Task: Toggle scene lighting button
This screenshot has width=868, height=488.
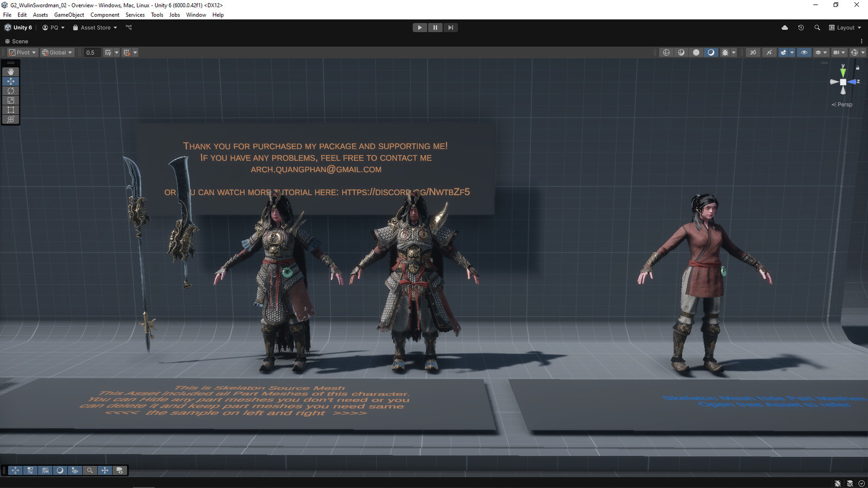Action: point(769,53)
